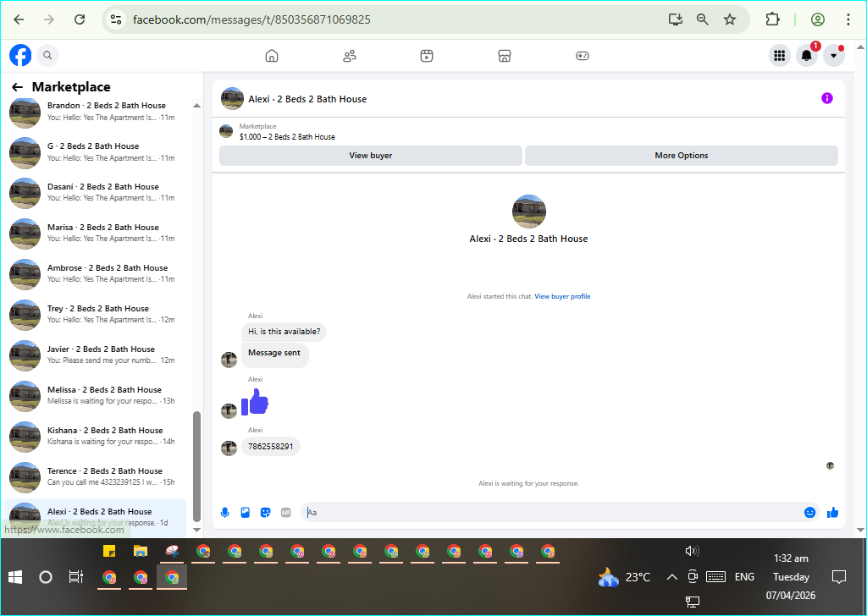Click the 7862558291 message bubble
The image size is (867, 616).
pyautogui.click(x=270, y=447)
